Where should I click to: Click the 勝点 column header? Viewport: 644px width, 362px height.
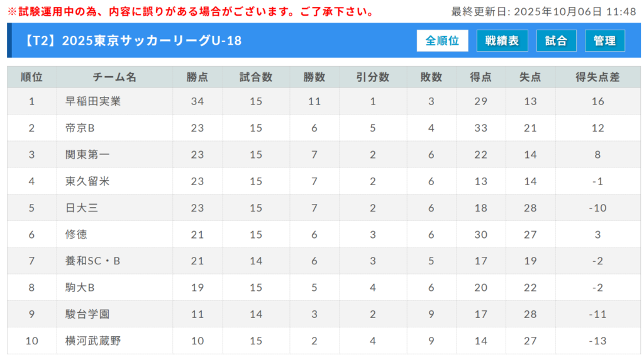pos(197,77)
